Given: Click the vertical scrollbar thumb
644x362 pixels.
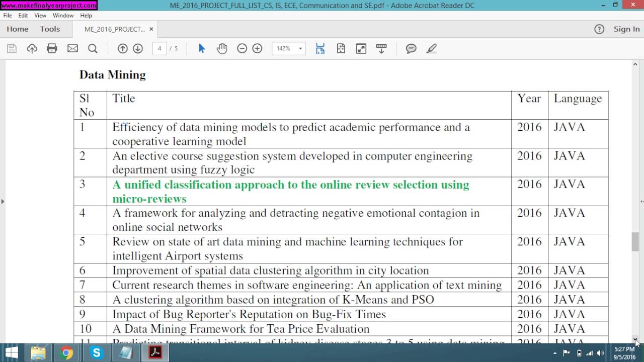Looking at the screenshot, I should coord(635,242).
